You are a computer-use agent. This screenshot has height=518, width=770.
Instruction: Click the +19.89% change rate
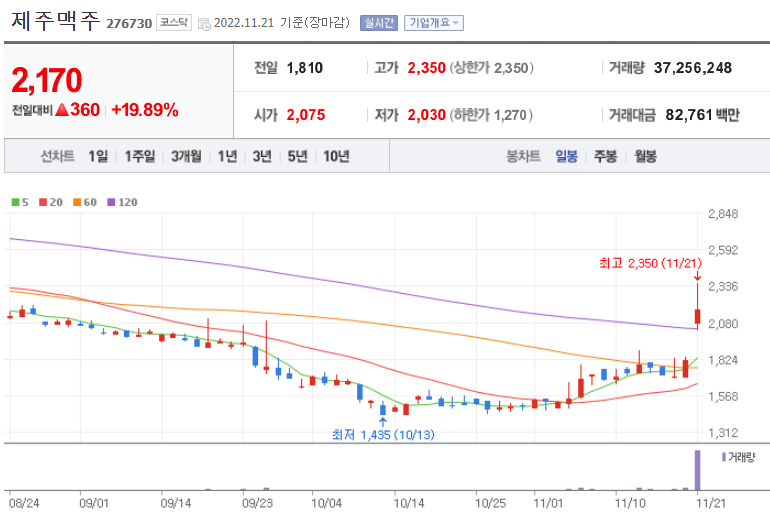[145, 109]
